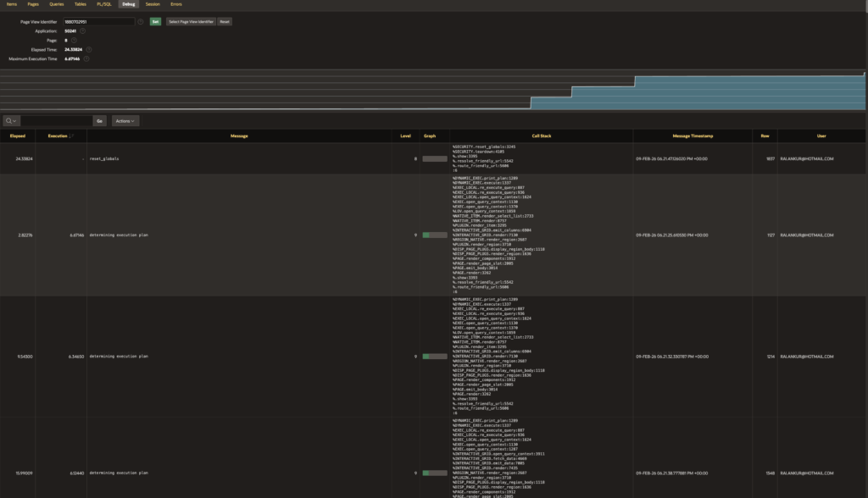868x498 pixels.
Task: Go to the Errors tab
Action: (x=175, y=4)
